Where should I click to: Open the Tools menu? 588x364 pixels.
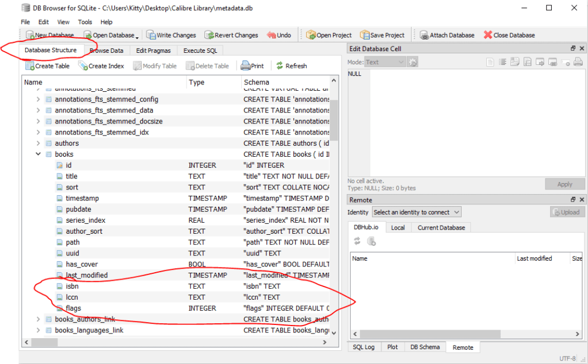click(85, 22)
